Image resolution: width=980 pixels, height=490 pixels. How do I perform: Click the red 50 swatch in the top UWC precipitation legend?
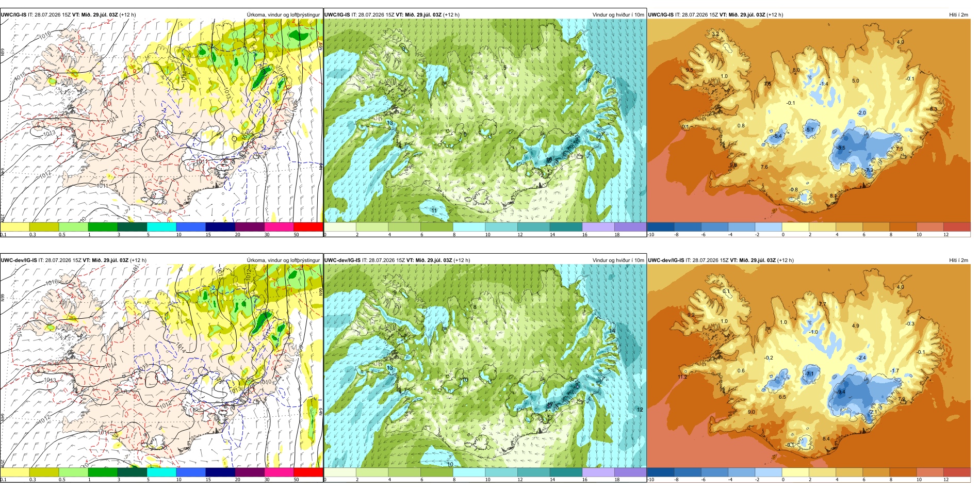tap(308, 227)
